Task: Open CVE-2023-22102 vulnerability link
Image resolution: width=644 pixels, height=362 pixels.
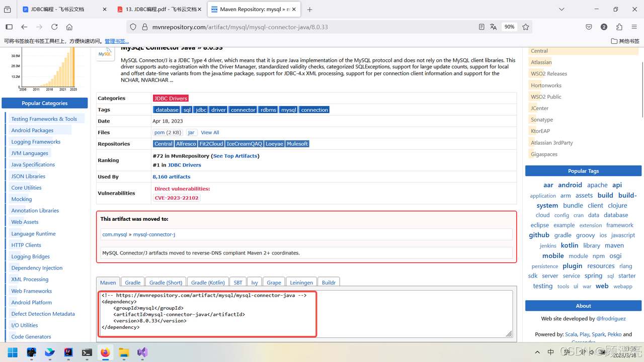Action: click(177, 198)
